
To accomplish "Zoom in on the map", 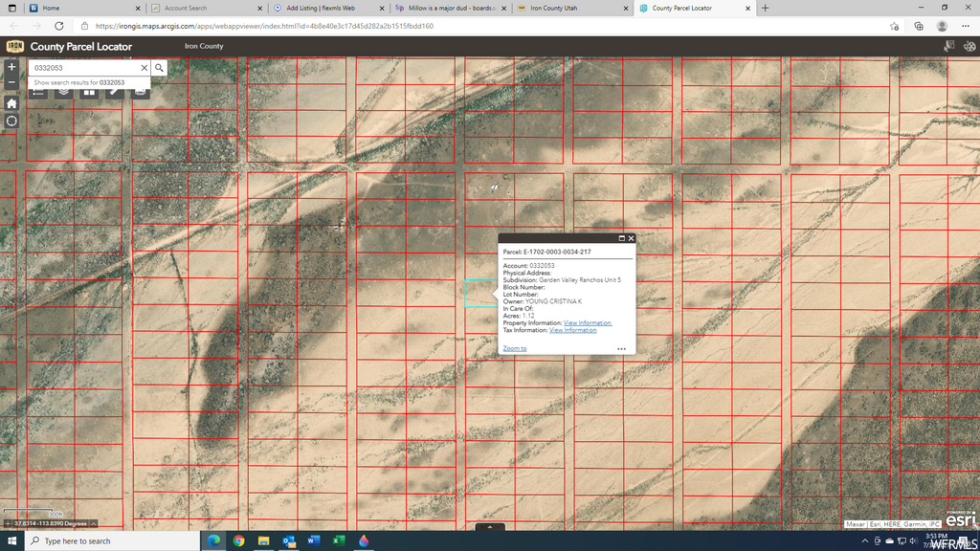I will (x=11, y=67).
